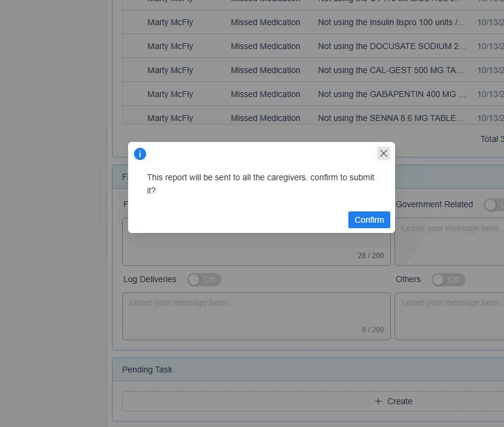Click the Pending Task section header
504x427 pixels.
coord(147,370)
